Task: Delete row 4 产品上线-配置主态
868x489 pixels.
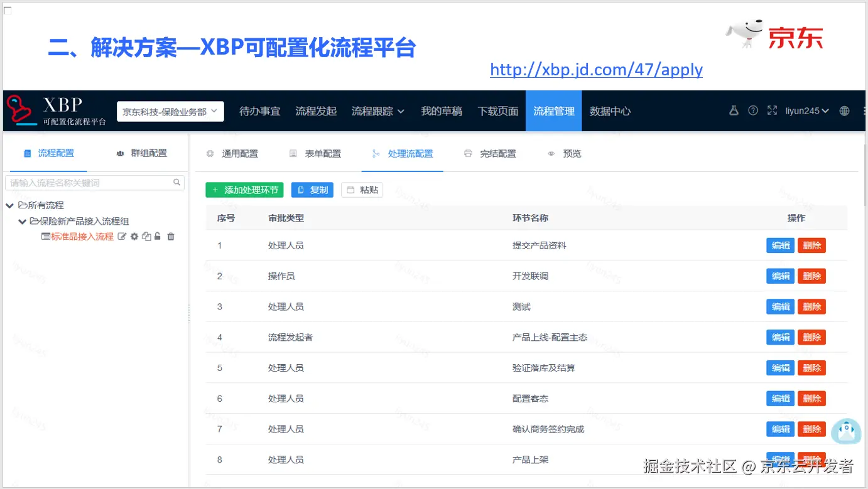Action: coord(811,338)
